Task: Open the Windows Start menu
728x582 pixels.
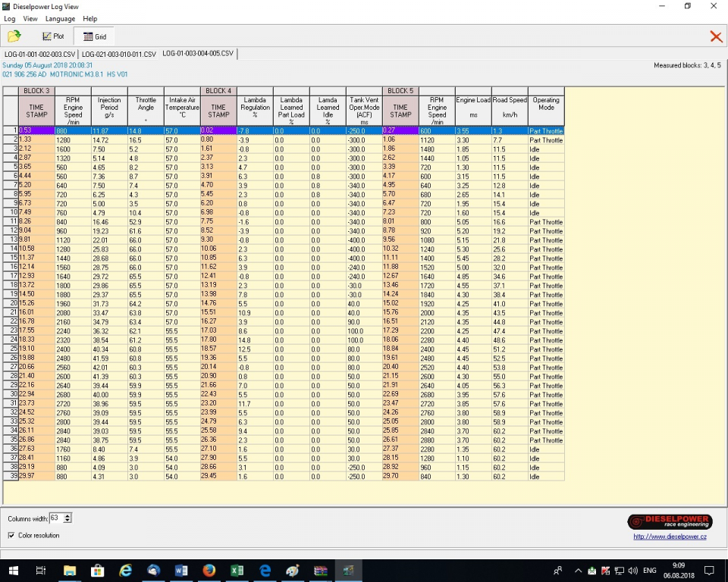Action: (13, 570)
